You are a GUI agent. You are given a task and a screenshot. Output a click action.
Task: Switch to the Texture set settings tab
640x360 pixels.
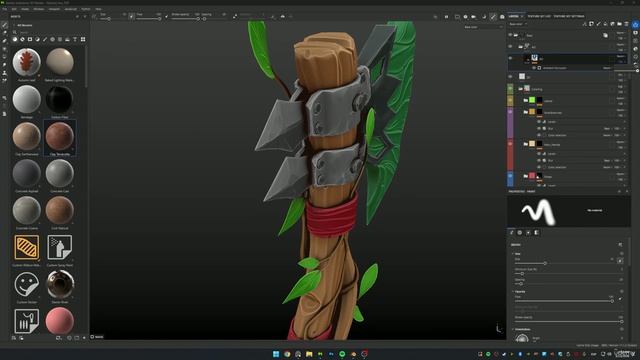(x=569, y=16)
